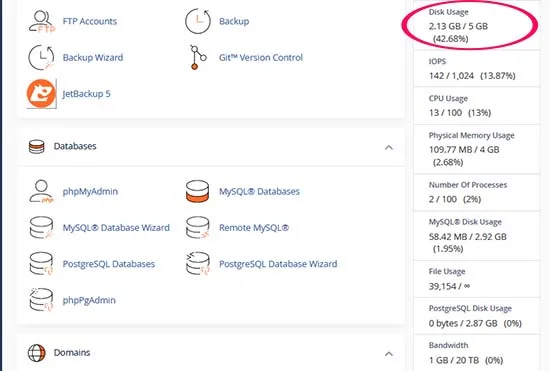Viewport: 550px width, 371px height.
Task: Open the phpMyAdmin link
Action: [90, 191]
